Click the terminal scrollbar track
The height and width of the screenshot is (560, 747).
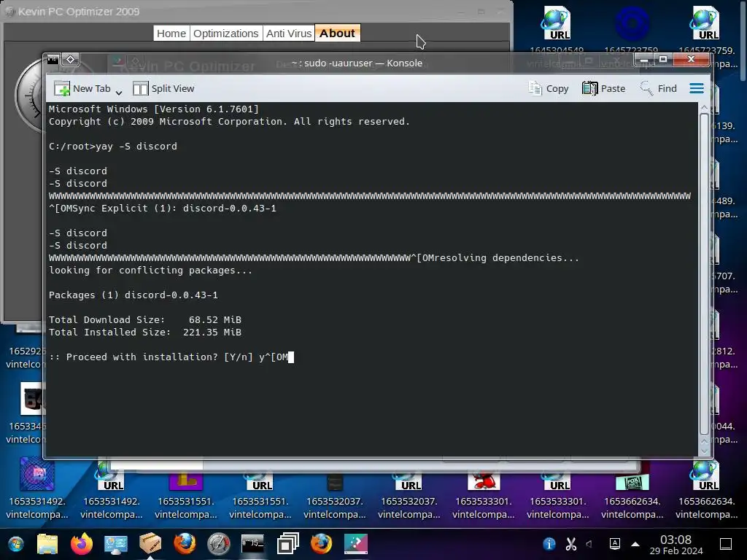pos(704,274)
